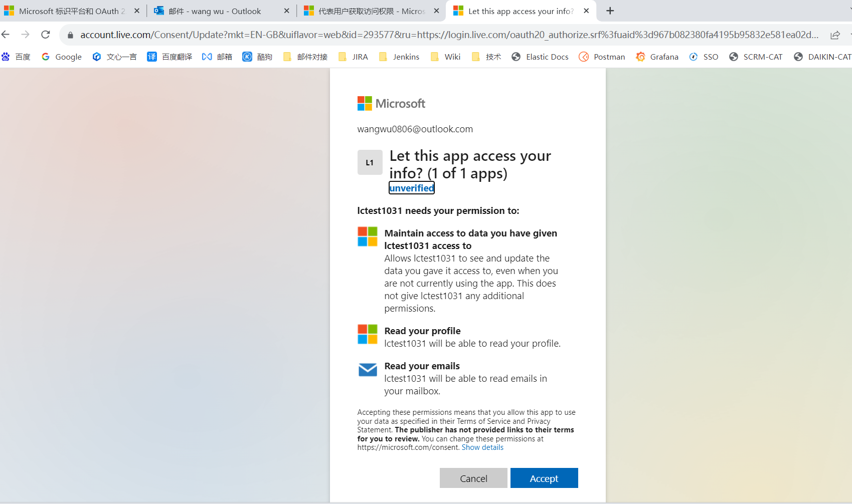Open the 百度翻译 bookmark
Screen dimensions: 852x504
click(x=177, y=57)
